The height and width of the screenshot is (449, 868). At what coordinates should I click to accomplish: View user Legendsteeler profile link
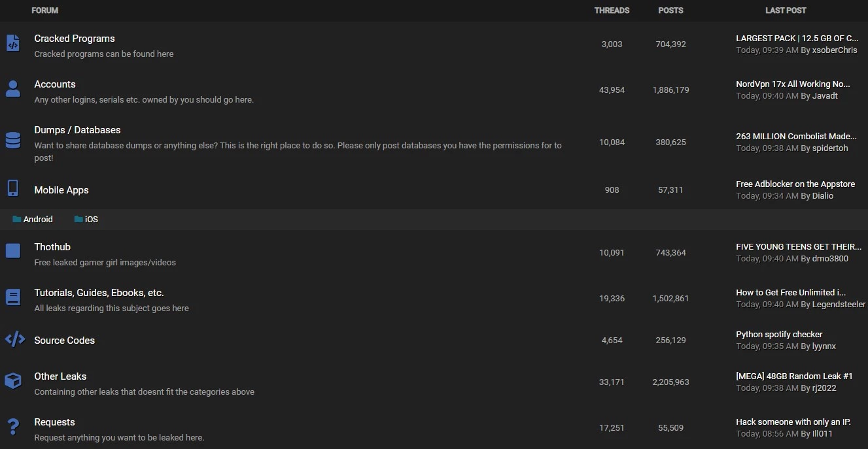click(x=839, y=305)
